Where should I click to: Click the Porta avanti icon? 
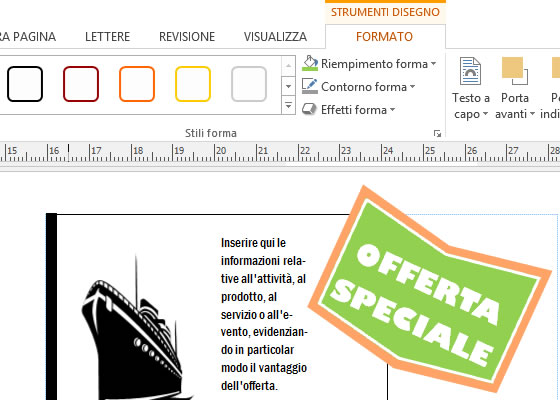(515, 71)
